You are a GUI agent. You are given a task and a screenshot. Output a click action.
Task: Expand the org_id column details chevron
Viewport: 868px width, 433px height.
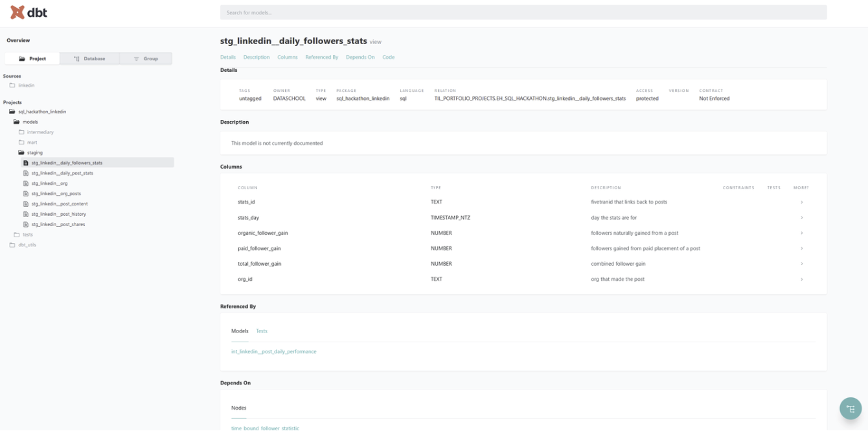pyautogui.click(x=801, y=279)
